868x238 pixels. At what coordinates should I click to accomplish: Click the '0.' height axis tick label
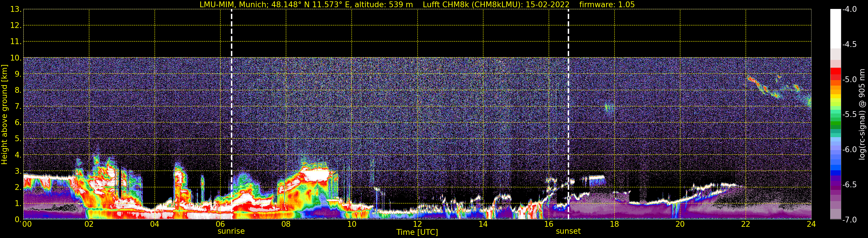(18, 220)
